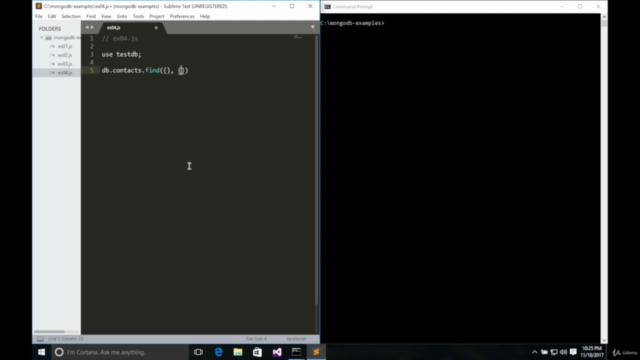The image size is (640, 360).
Task: Open the Tools menu
Action: [x=138, y=16]
